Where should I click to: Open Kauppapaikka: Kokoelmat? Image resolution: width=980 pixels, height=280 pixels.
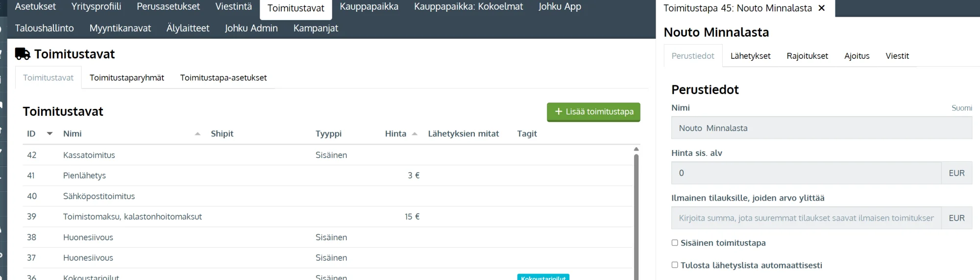coord(468,7)
